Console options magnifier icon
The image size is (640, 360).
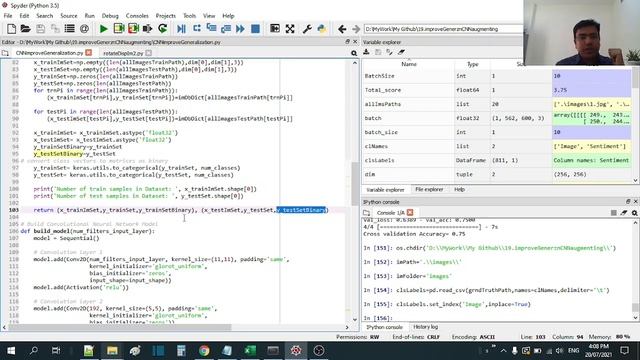[635, 213]
